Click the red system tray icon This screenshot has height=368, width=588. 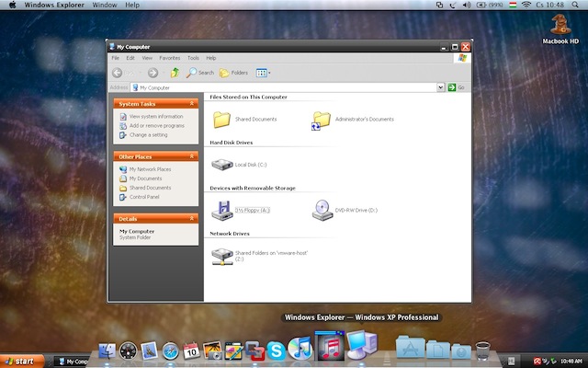(537, 362)
